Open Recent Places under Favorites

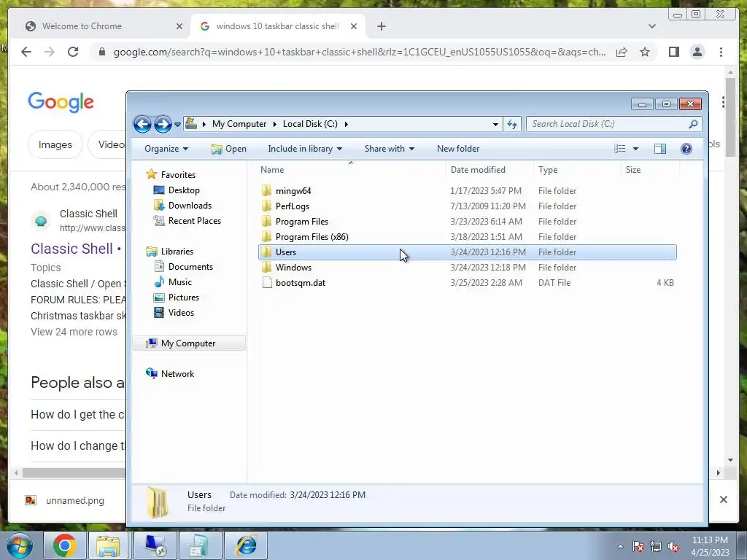(194, 220)
